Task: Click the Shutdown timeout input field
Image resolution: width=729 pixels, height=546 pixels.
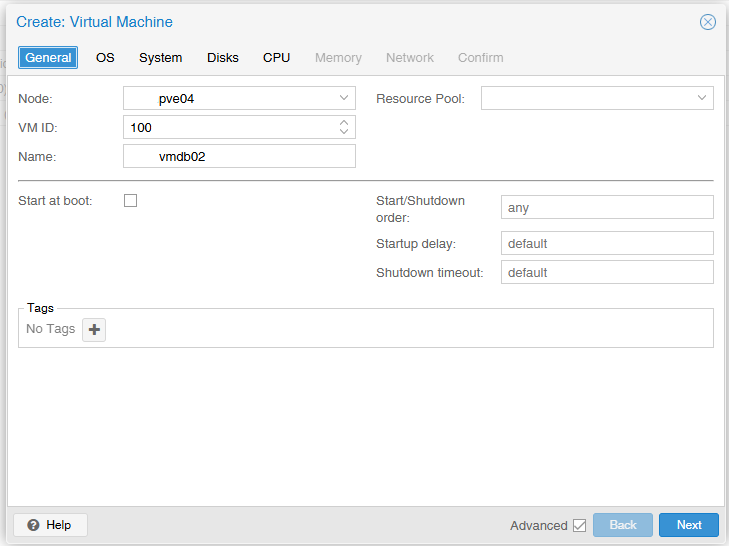Action: tap(607, 272)
